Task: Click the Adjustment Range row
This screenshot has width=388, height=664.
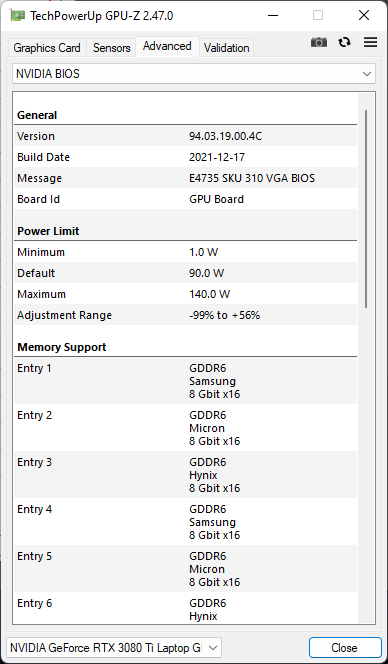Action: tap(186, 315)
